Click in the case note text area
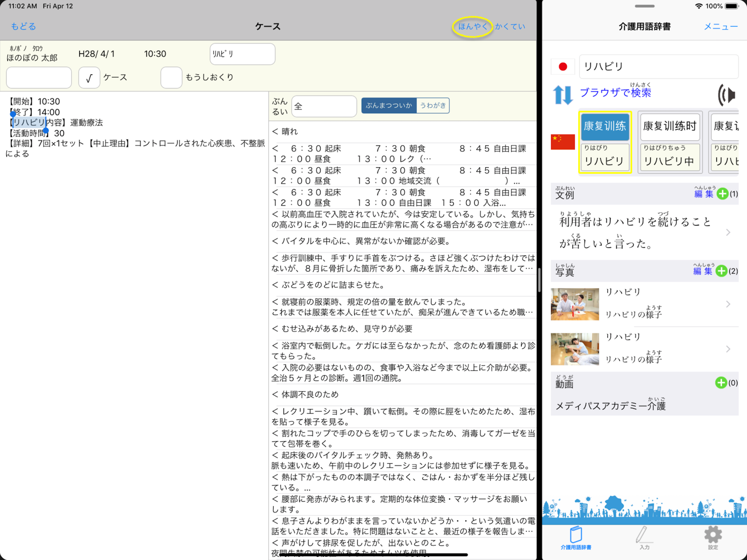Image resolution: width=747 pixels, height=560 pixels. coord(135,326)
